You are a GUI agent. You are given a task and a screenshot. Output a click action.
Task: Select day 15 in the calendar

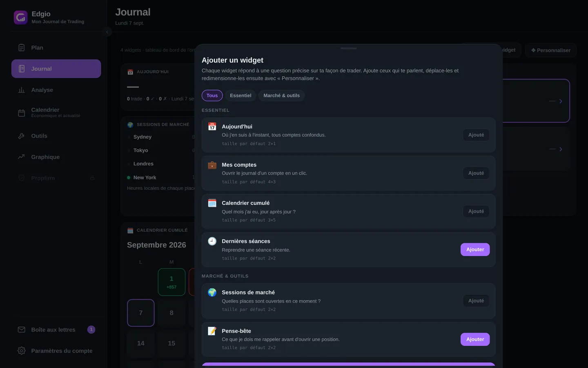pos(171,343)
